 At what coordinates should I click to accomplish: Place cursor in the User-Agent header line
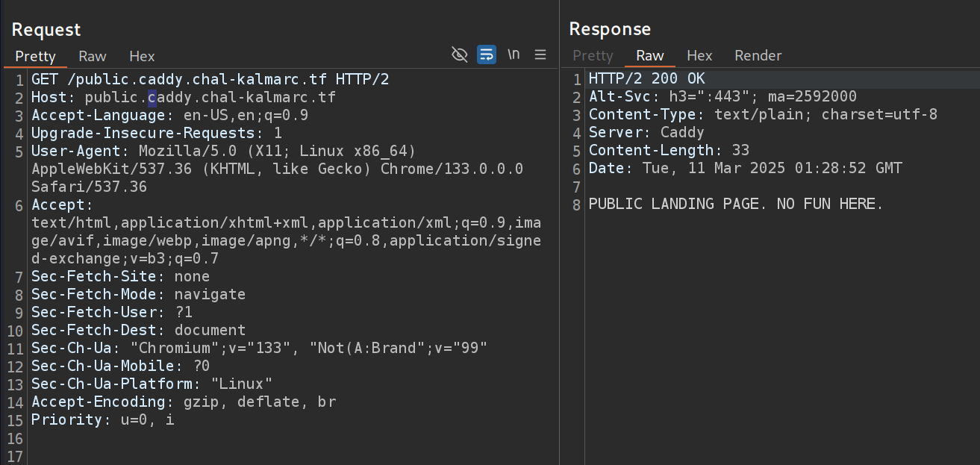tap(224, 151)
